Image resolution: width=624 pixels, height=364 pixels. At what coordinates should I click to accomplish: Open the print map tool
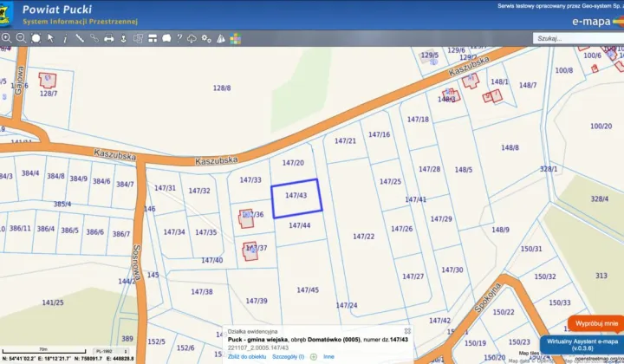(108, 39)
